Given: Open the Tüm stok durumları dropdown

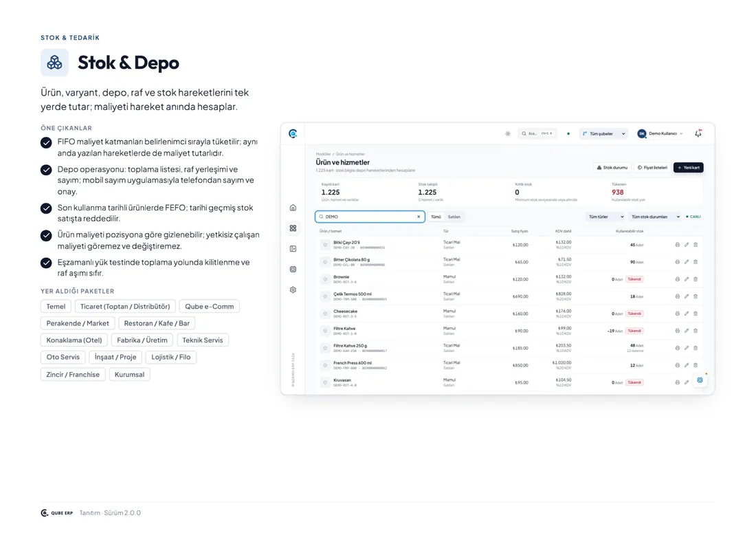Looking at the screenshot, I should (655, 217).
